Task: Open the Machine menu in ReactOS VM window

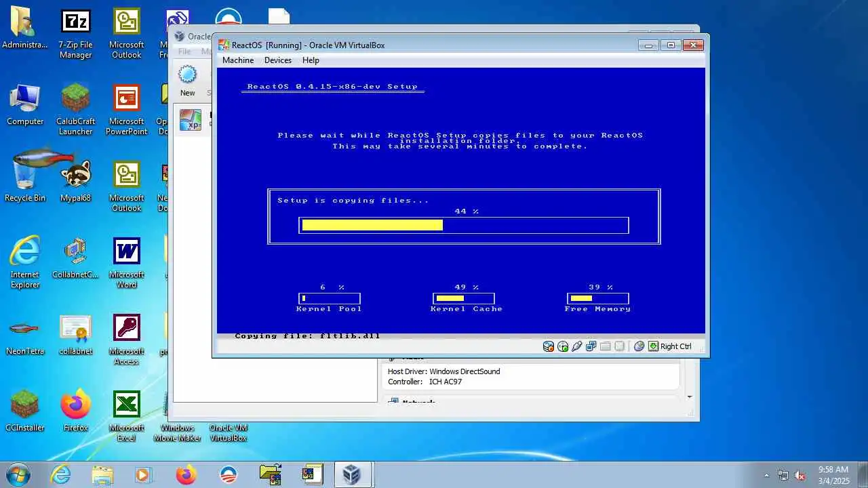Action: pos(238,60)
